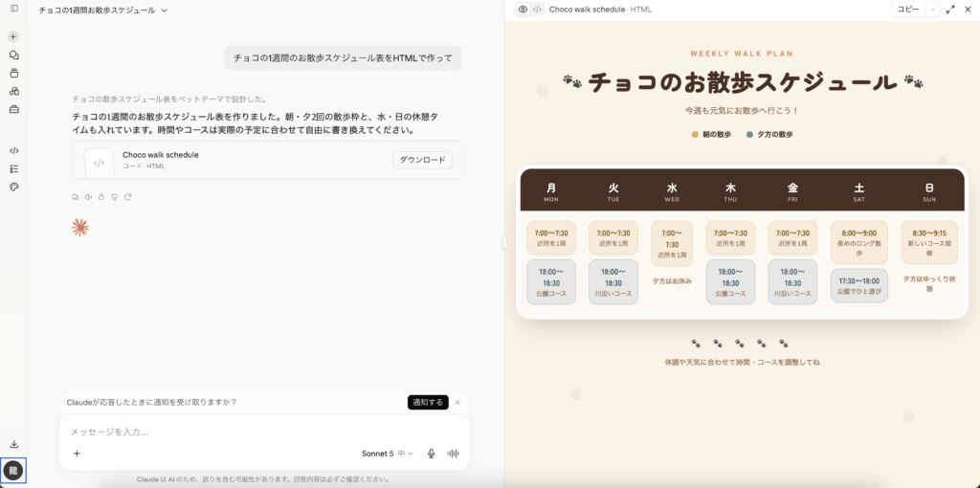The height and width of the screenshot is (488, 980).
Task: Click Friday's 川沿いコース evening card
Action: [x=792, y=282]
